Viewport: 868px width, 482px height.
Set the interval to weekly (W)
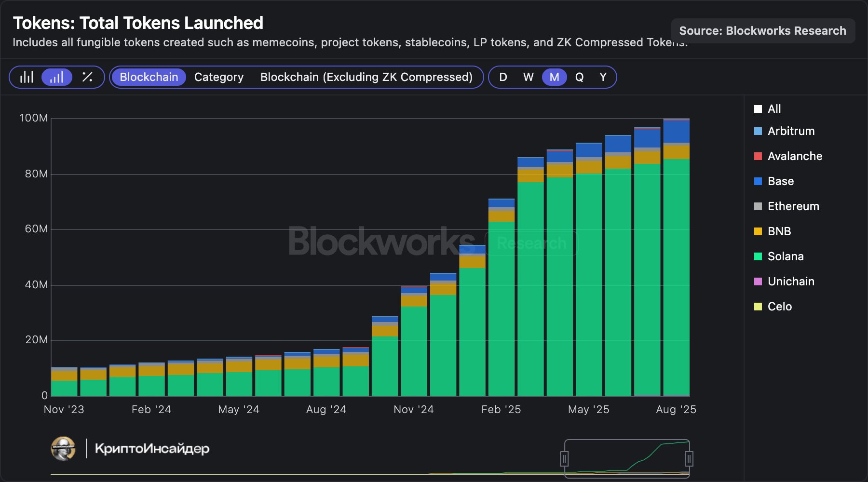tap(529, 77)
